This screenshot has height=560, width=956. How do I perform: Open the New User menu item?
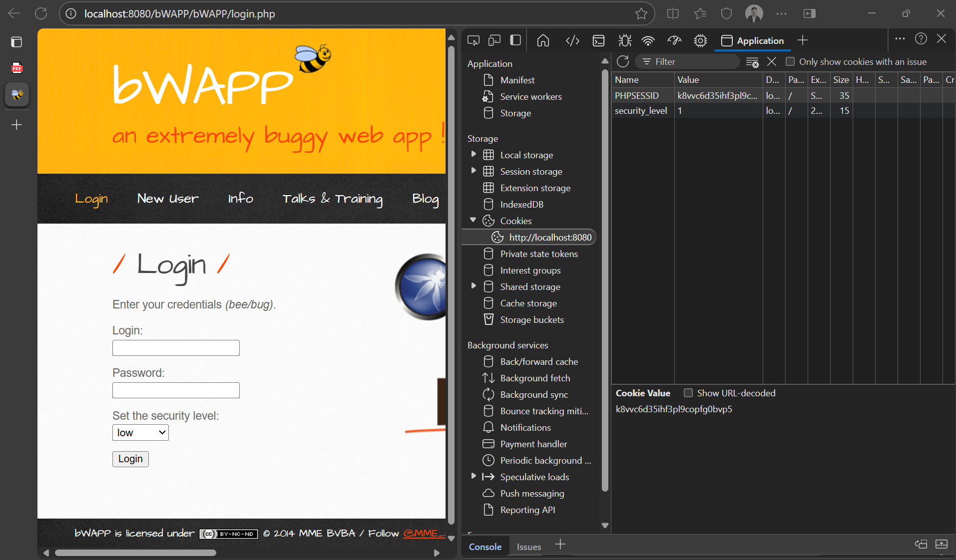click(x=168, y=199)
